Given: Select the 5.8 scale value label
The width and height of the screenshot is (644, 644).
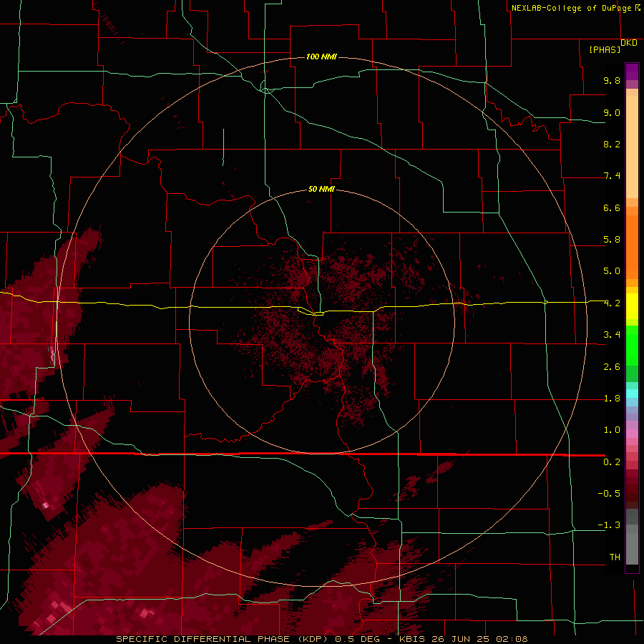Looking at the screenshot, I should 612,240.
